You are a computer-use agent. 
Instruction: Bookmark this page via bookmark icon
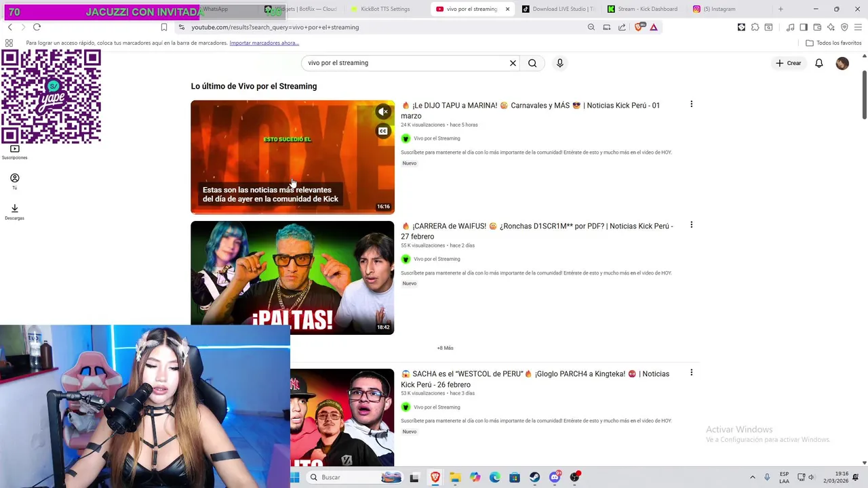click(164, 27)
